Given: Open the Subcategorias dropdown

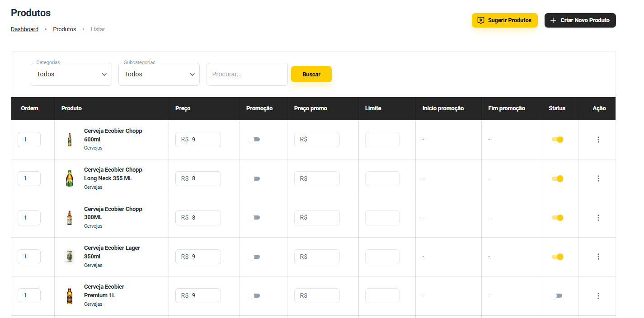Looking at the screenshot, I should click(x=159, y=74).
